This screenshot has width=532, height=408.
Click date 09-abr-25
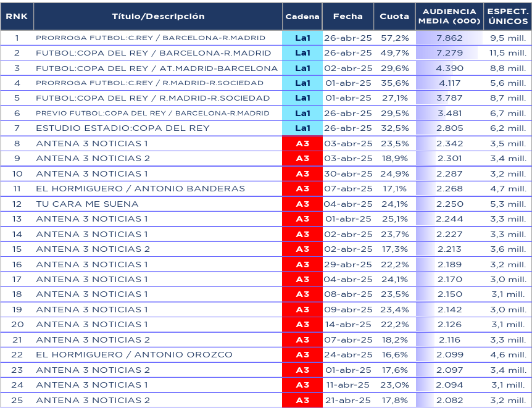(x=348, y=310)
